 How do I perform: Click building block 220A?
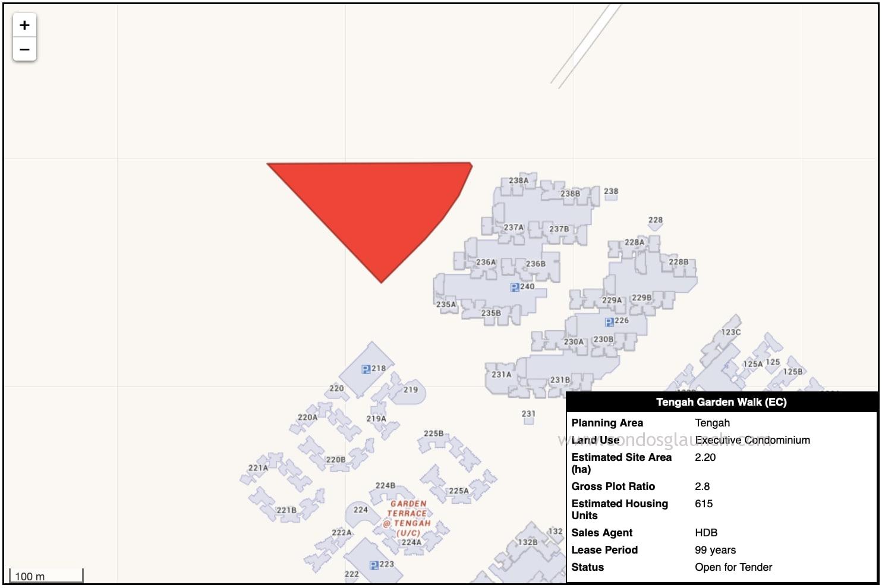[x=308, y=418]
